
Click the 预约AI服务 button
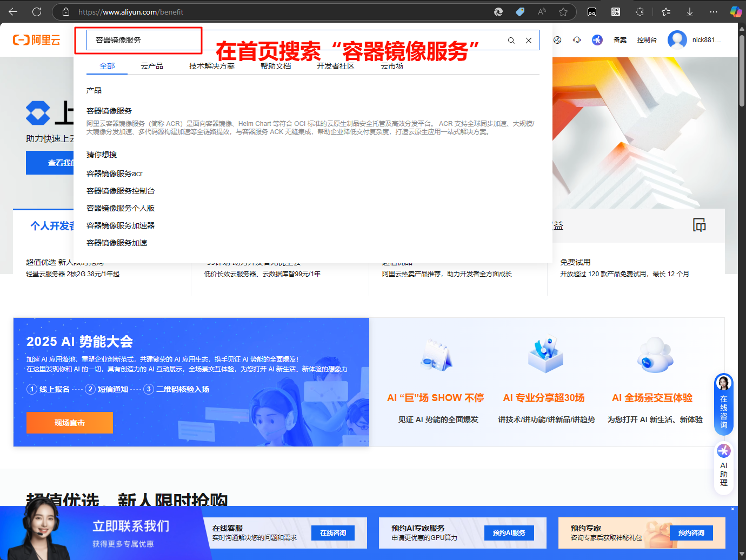[509, 533]
